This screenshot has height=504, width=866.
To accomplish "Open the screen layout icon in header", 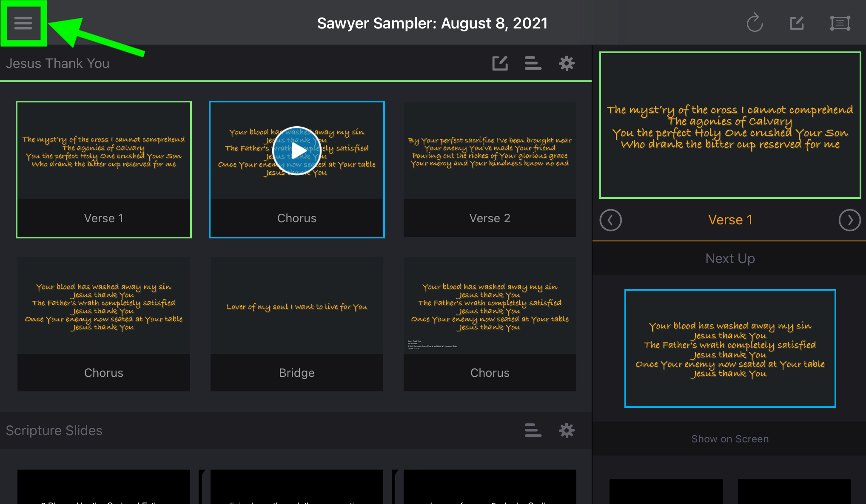I will coord(840,23).
